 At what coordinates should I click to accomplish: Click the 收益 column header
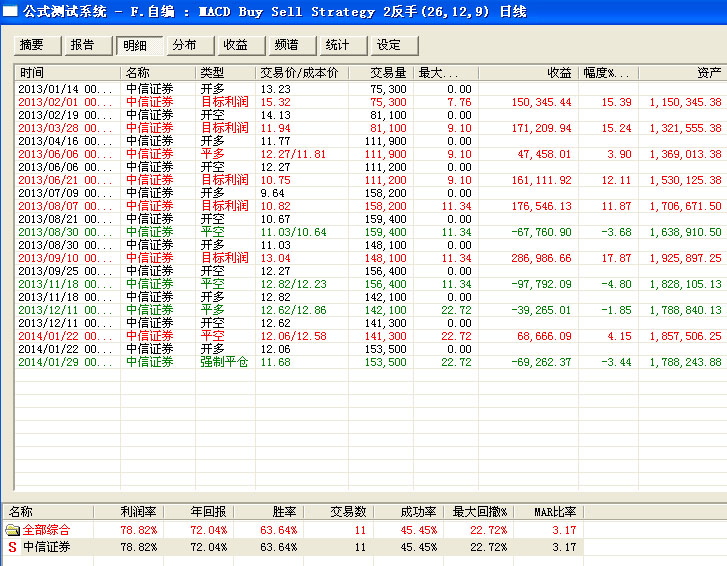pyautogui.click(x=528, y=73)
